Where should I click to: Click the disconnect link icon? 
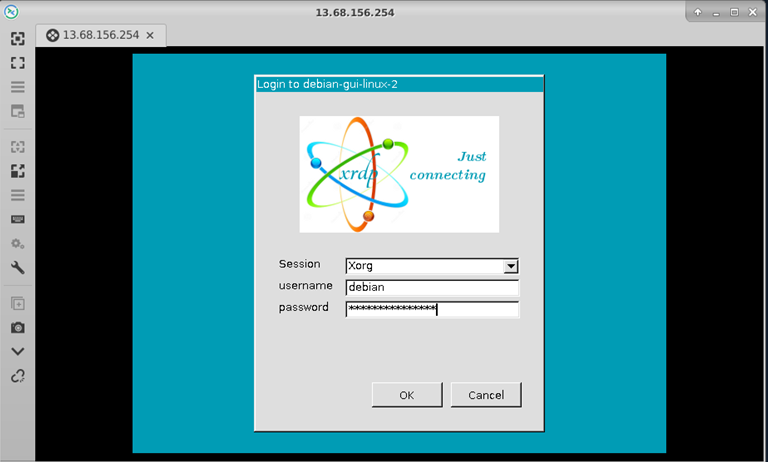18,376
